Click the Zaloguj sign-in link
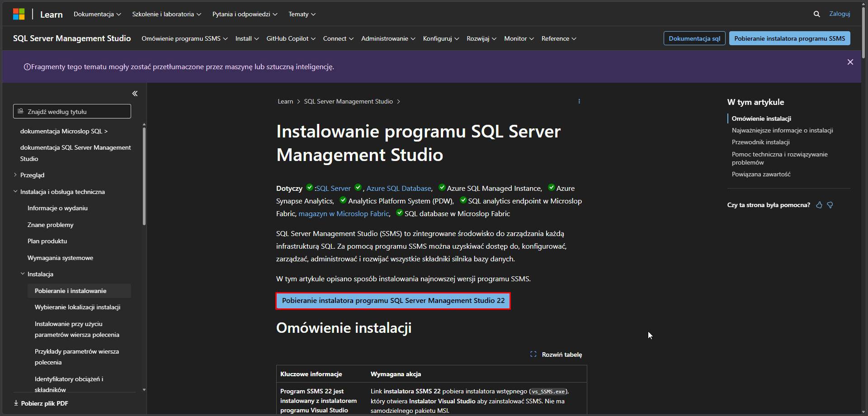The image size is (868, 416). point(840,14)
